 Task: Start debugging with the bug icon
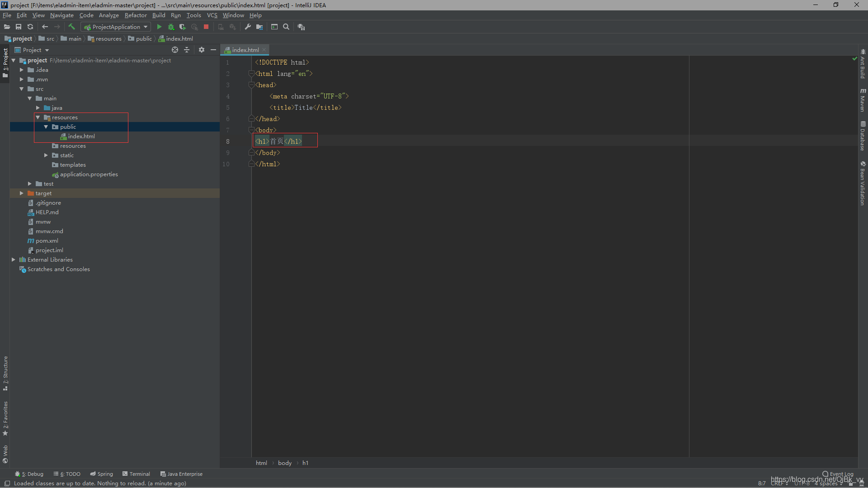(171, 27)
